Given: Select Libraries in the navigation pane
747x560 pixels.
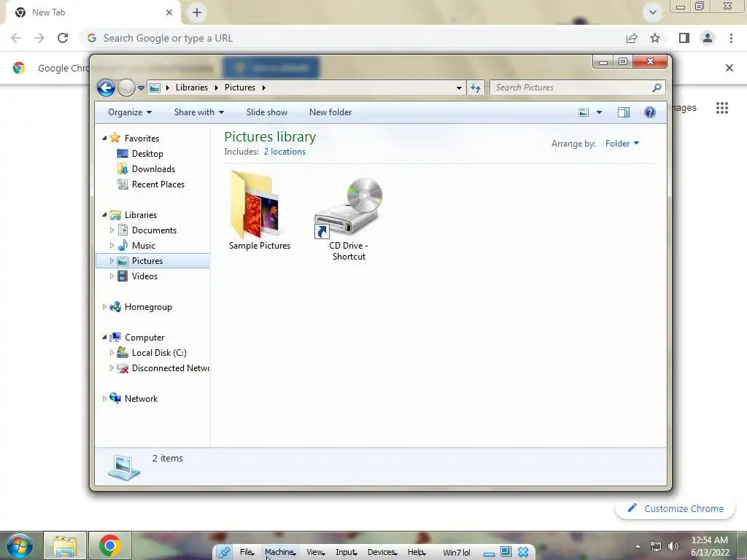Looking at the screenshot, I should pyautogui.click(x=141, y=215).
